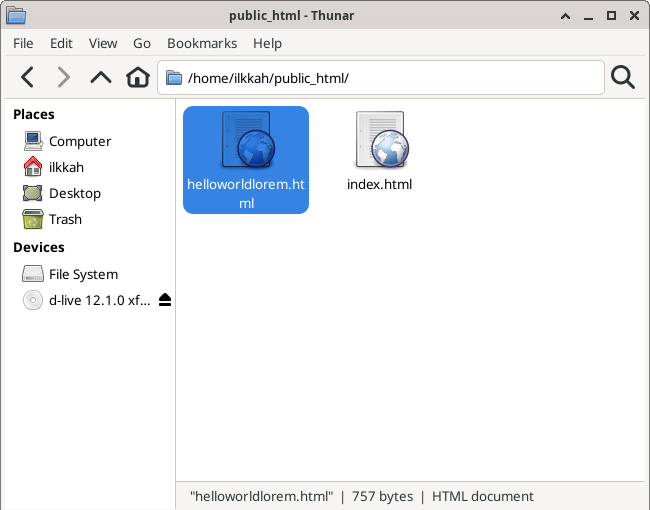Click the back navigation arrow
Screen dimensions: 650x510
(27, 78)
